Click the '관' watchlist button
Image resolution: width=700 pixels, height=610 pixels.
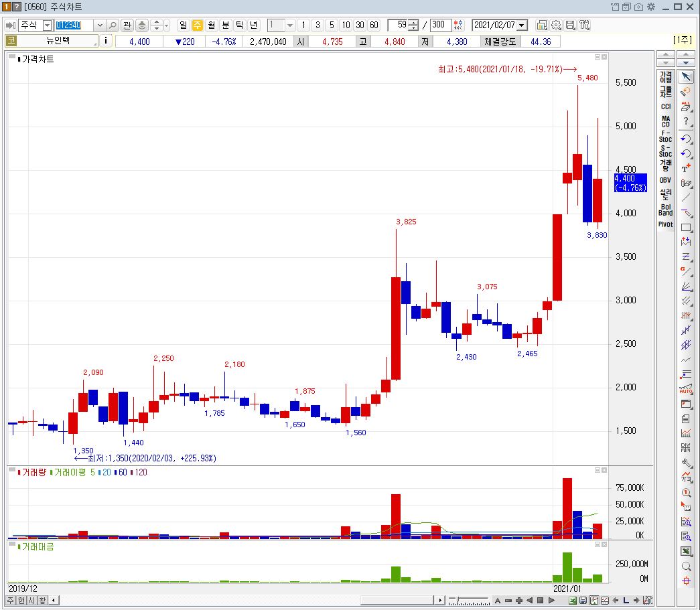click(x=127, y=25)
